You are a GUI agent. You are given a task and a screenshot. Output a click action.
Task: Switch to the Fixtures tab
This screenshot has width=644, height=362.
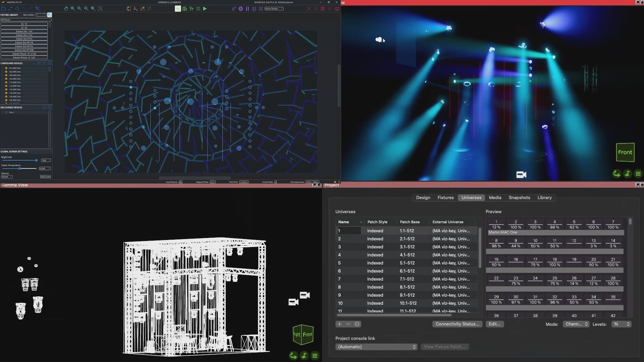[445, 198]
